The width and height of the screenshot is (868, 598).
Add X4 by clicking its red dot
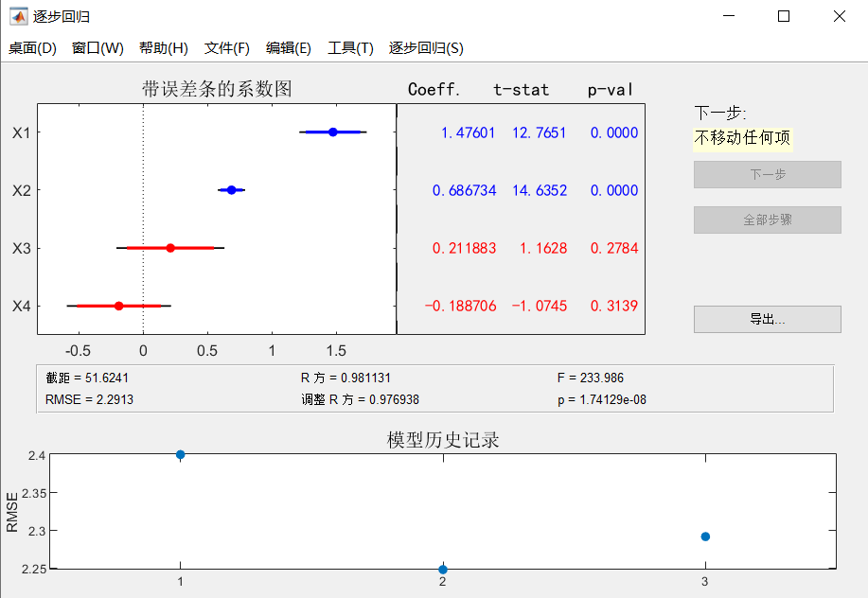click(118, 306)
